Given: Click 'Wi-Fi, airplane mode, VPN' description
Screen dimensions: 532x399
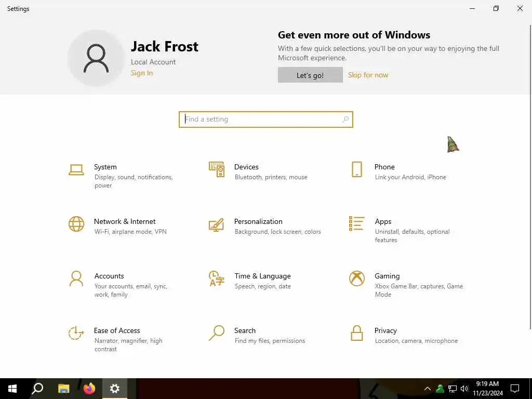Looking at the screenshot, I should click(130, 232).
